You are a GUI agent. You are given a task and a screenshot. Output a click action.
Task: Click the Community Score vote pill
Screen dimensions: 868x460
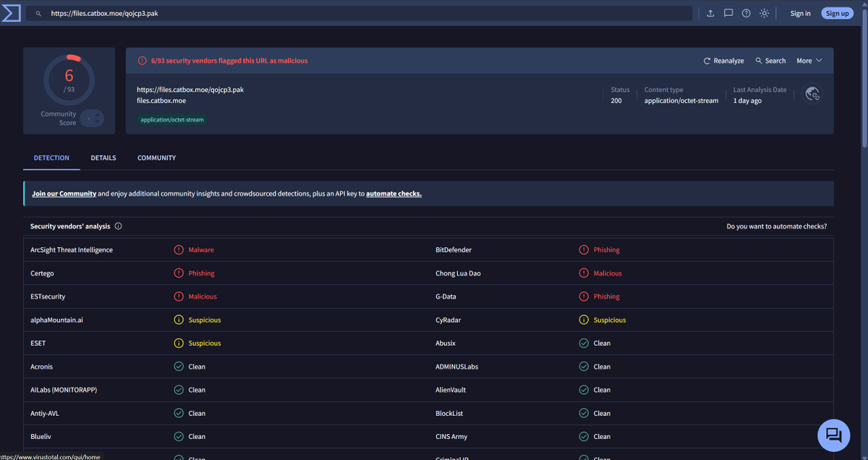pos(92,118)
